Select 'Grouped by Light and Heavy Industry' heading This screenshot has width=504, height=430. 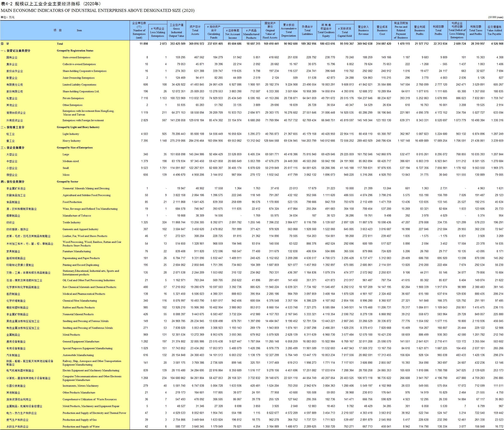click(78, 127)
